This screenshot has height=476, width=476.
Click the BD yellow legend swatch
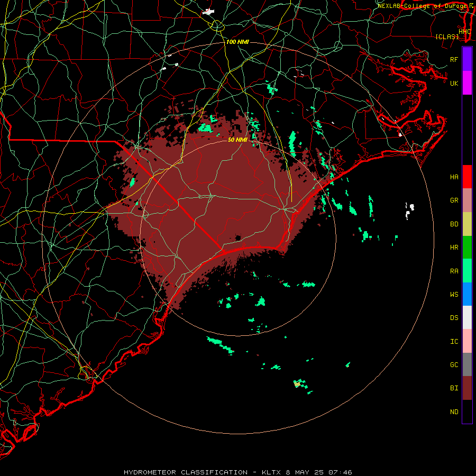click(467, 224)
